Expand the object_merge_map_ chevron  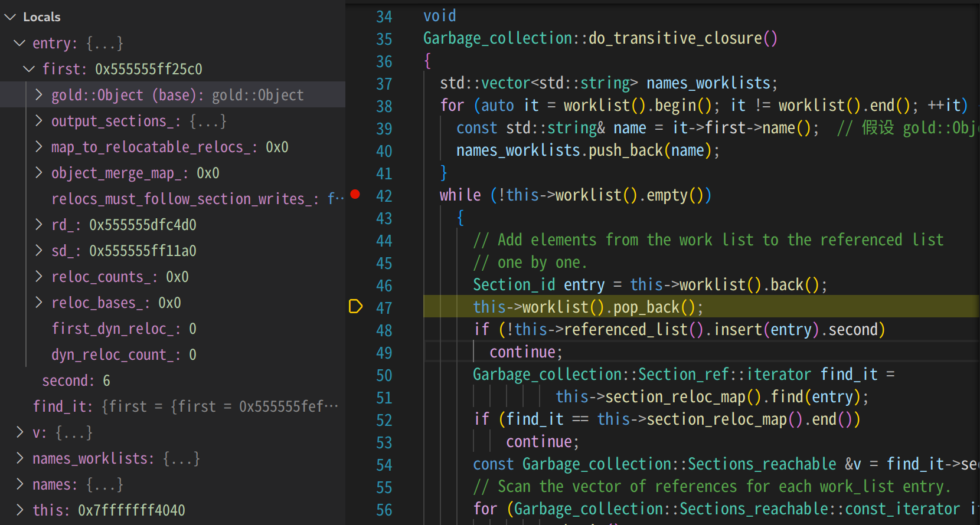point(38,173)
